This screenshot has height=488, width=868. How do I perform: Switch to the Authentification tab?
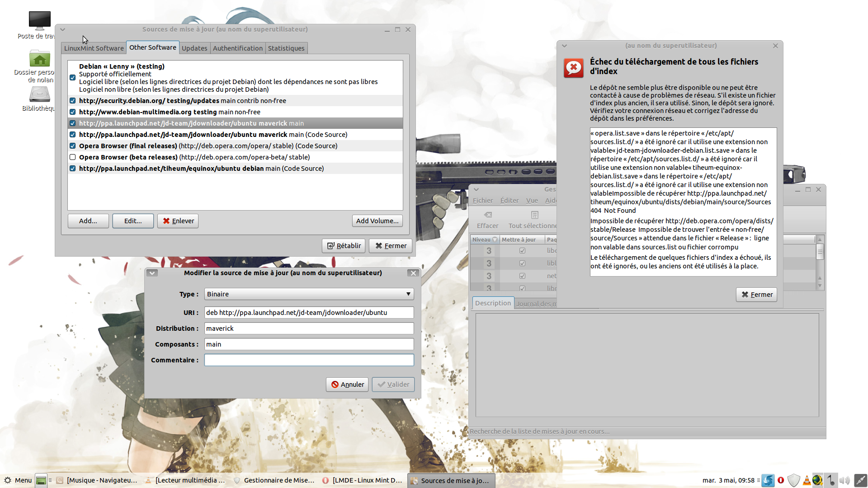tap(237, 48)
